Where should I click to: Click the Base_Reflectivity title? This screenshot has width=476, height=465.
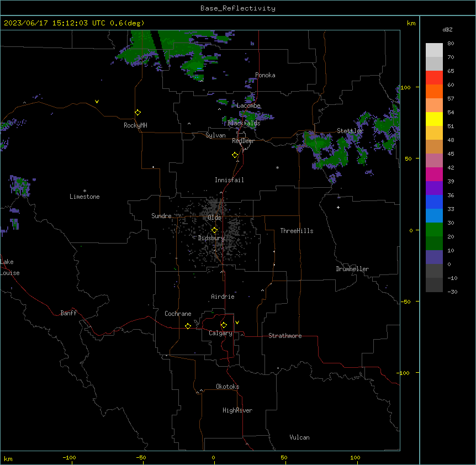tap(238, 8)
